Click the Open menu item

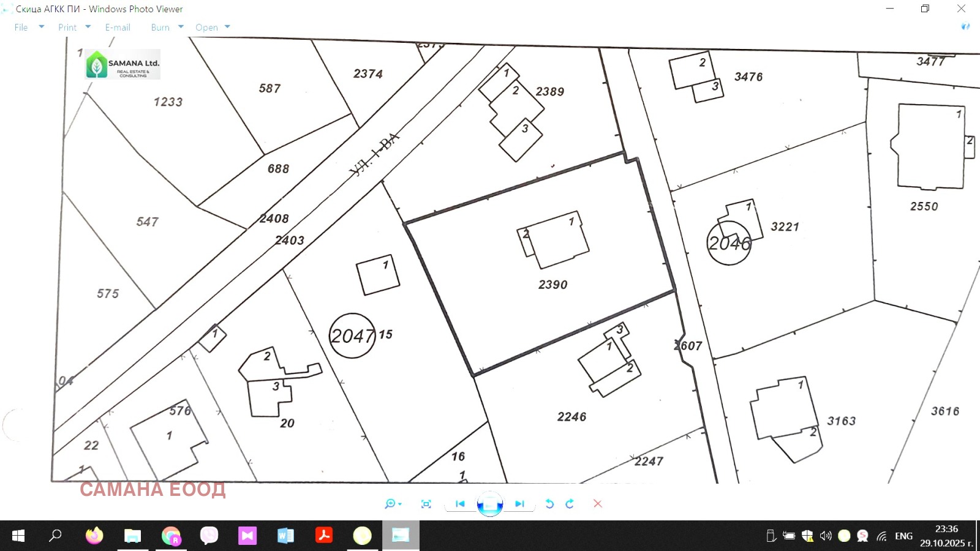click(206, 28)
